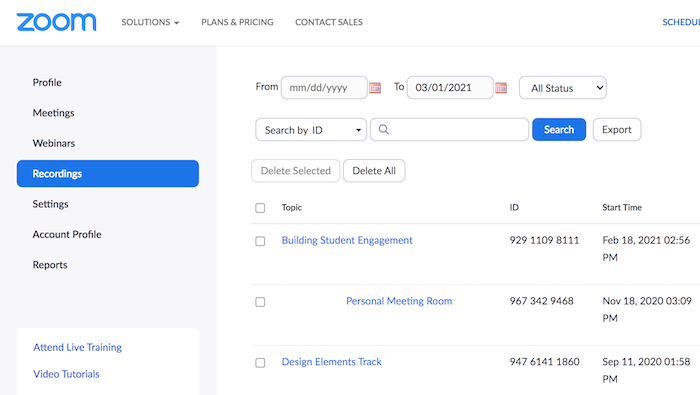Click the Start Time column header
The height and width of the screenshot is (395, 700).
coord(622,208)
